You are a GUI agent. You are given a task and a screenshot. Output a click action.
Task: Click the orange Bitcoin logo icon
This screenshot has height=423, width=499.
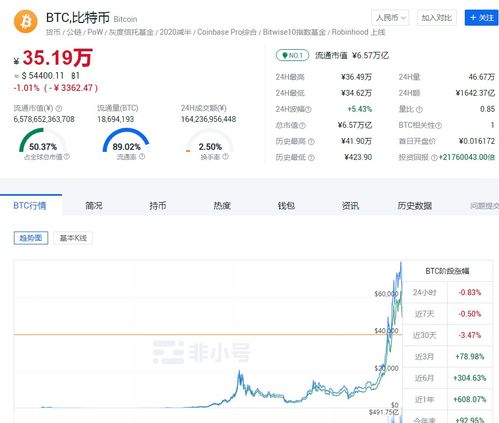coord(25,22)
